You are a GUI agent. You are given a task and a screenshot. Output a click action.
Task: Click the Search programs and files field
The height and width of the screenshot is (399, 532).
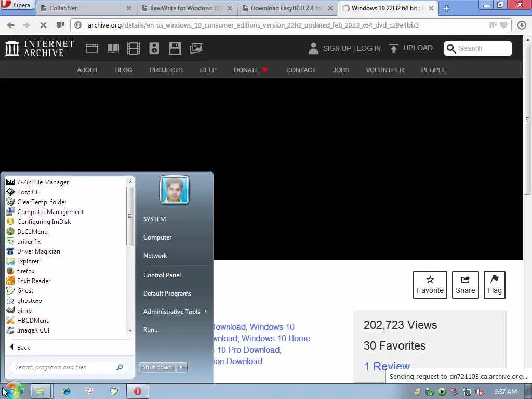click(69, 367)
